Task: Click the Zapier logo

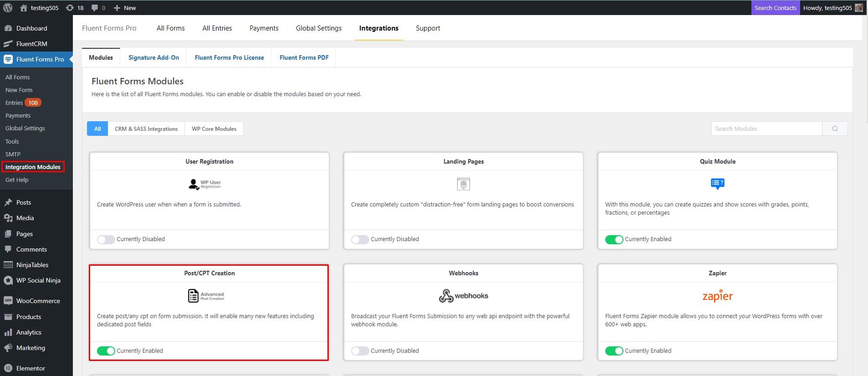Action: click(x=718, y=296)
